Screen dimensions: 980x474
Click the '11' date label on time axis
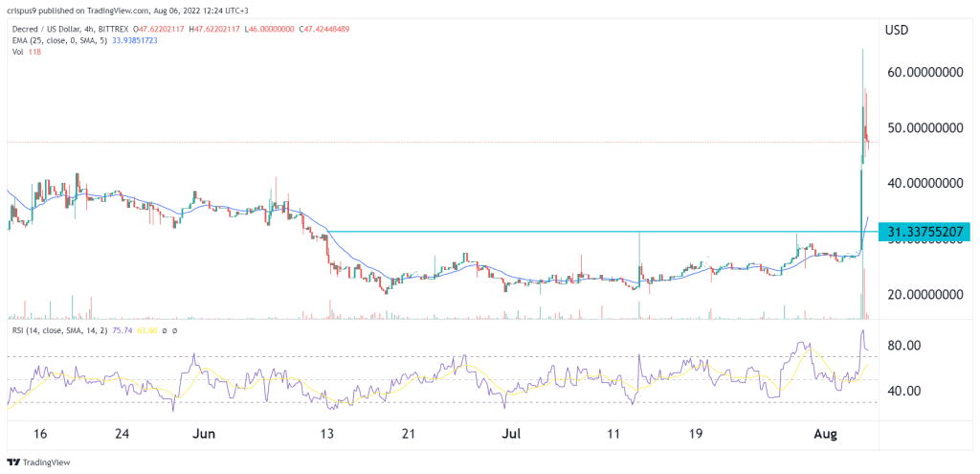coord(613,434)
